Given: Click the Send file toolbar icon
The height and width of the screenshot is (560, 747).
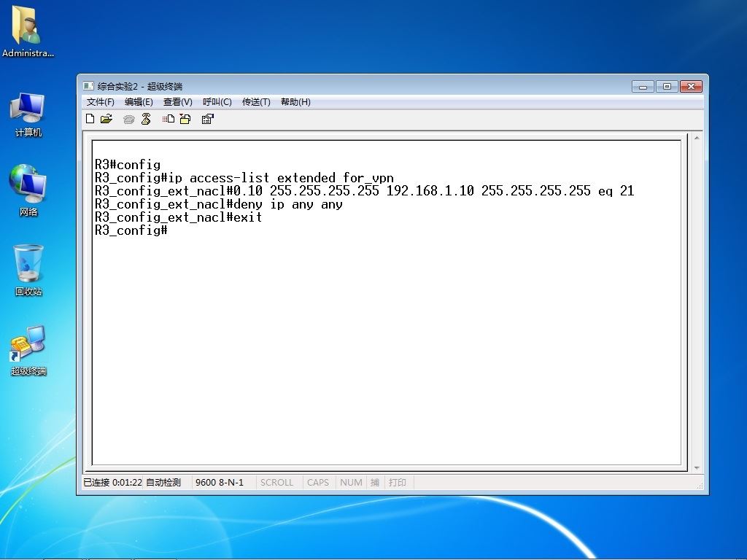Looking at the screenshot, I should coord(169,119).
